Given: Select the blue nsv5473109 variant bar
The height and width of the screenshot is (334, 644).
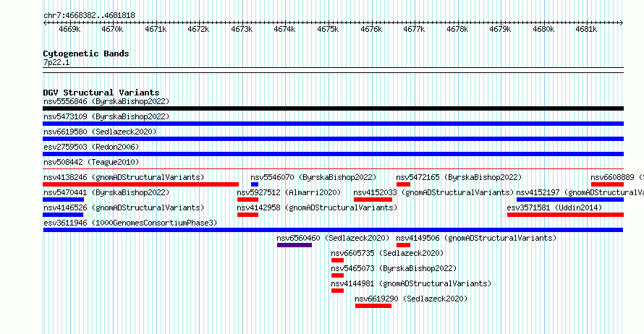Looking at the screenshot, I should (333, 124).
